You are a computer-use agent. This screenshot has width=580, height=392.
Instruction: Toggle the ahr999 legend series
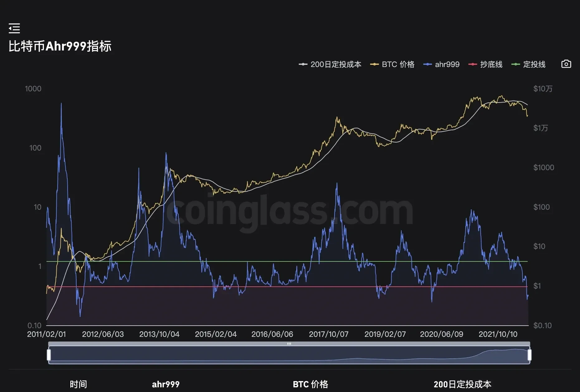(x=441, y=65)
